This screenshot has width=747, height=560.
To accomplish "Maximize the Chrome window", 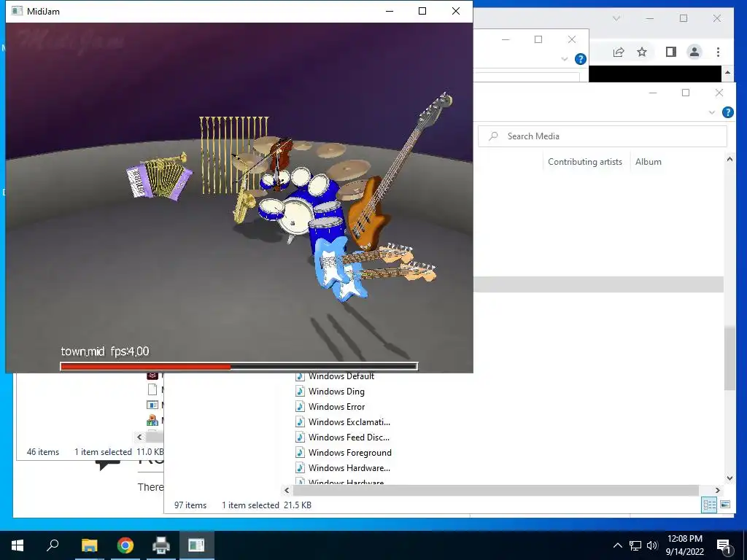I will click(683, 18).
